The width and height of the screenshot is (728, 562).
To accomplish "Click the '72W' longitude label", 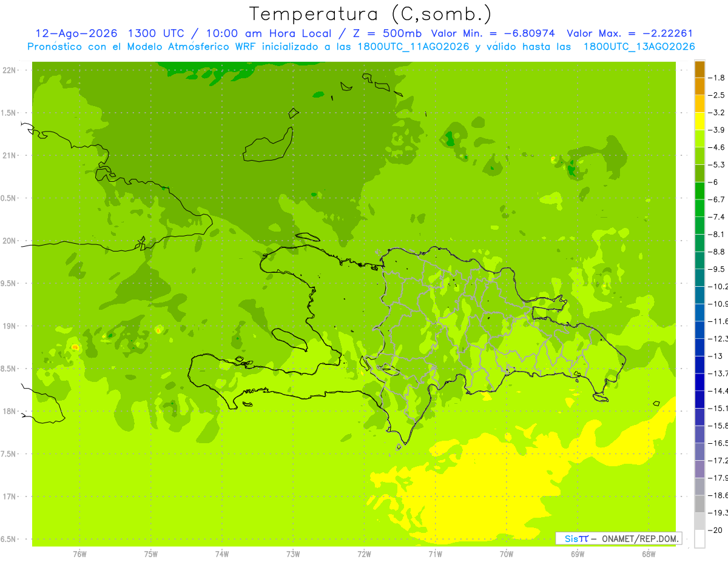I will [364, 554].
